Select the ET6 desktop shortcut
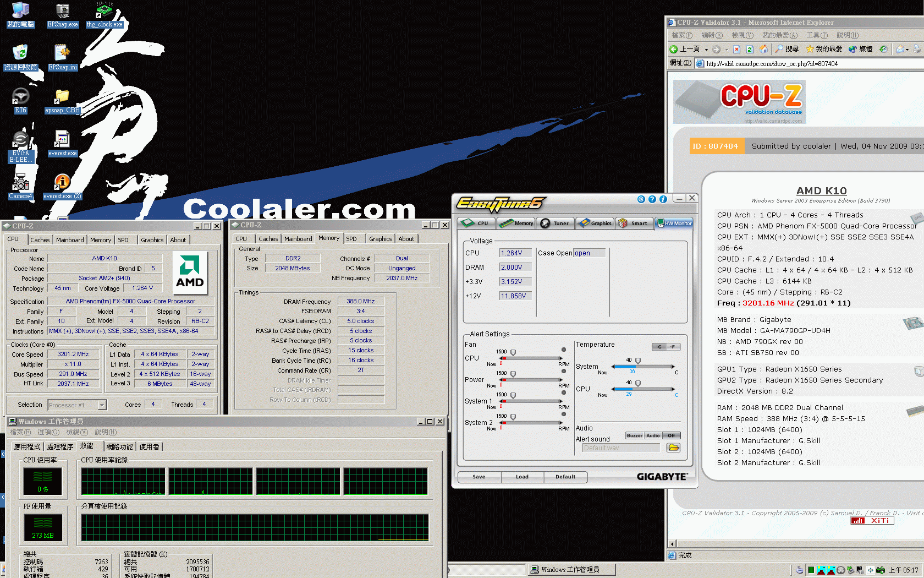Screen dimensions: 924x578 click(20, 100)
